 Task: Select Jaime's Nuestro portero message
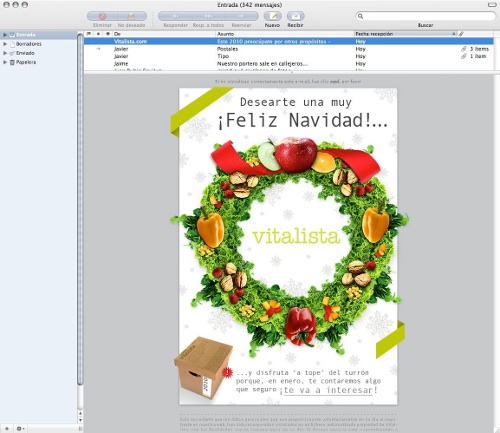click(289, 64)
